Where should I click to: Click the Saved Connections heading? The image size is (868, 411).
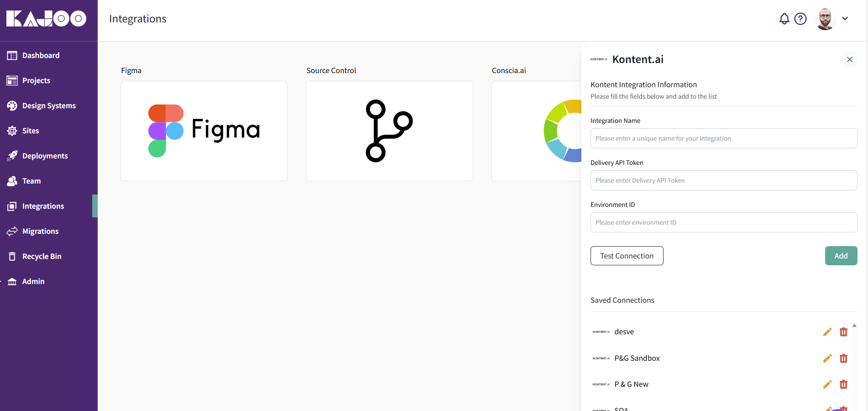coord(622,300)
